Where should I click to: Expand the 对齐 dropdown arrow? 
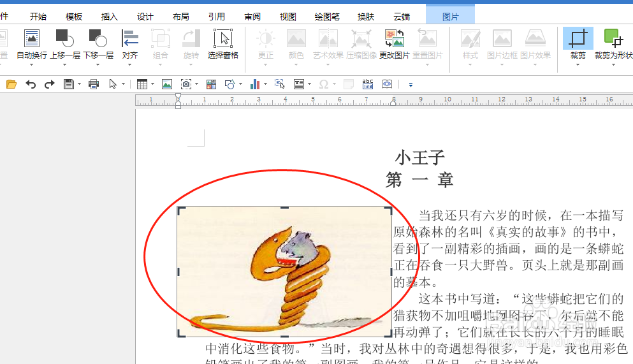pyautogui.click(x=129, y=64)
